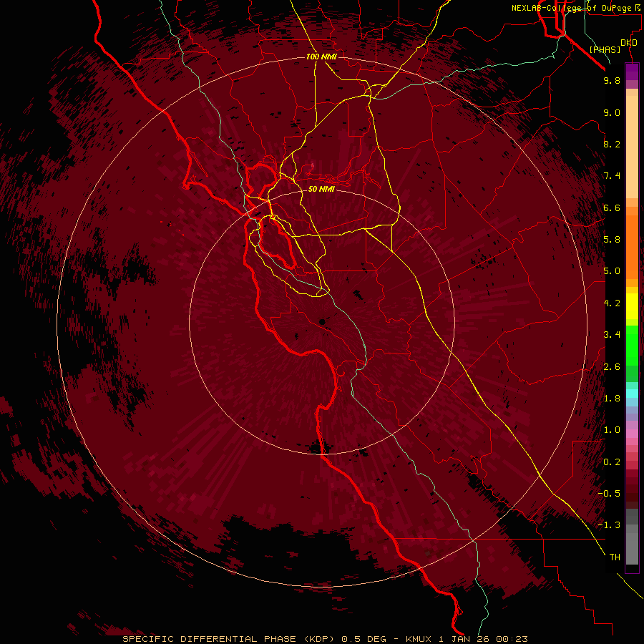Click the -1.3 value on the legend
The image size is (644, 644).
pyautogui.click(x=609, y=525)
